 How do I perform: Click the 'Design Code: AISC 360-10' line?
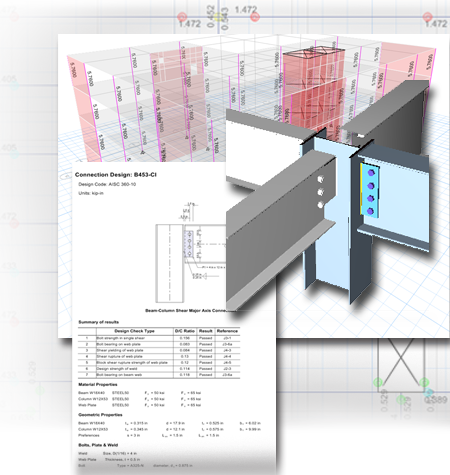pos(107,184)
